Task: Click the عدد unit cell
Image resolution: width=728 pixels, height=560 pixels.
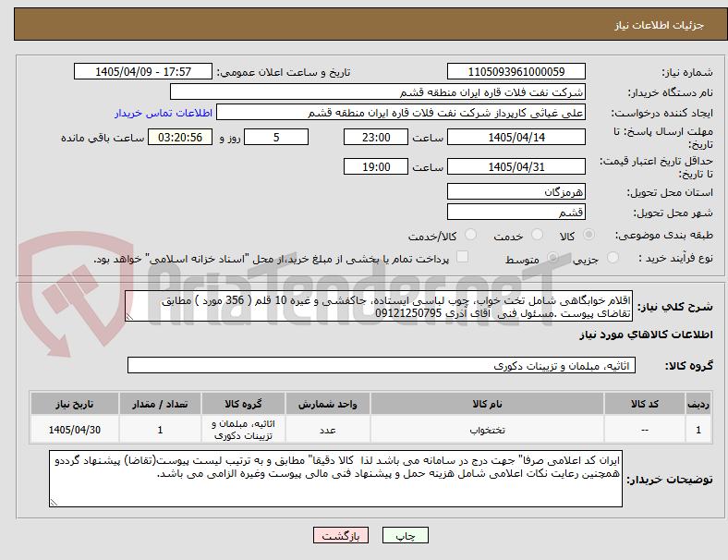Action: (x=328, y=430)
